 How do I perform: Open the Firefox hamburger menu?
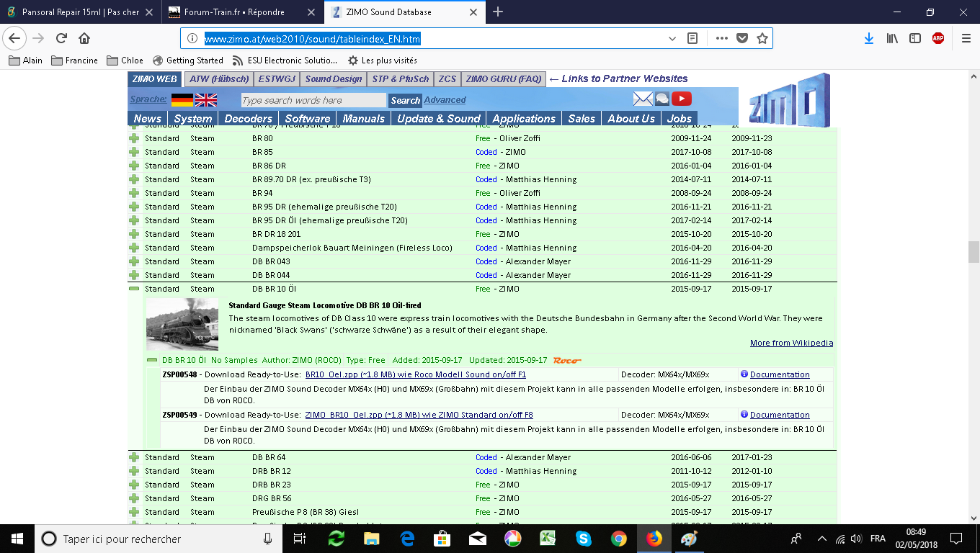(x=966, y=39)
